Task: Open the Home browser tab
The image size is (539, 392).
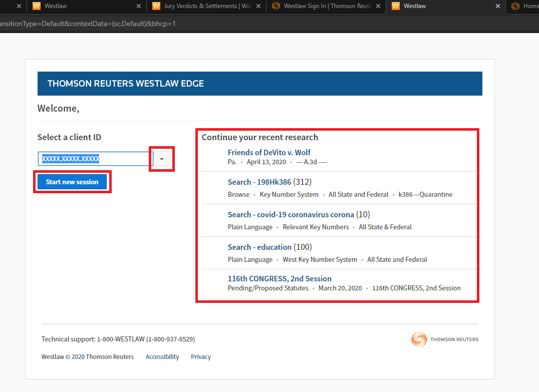Action: (529, 7)
